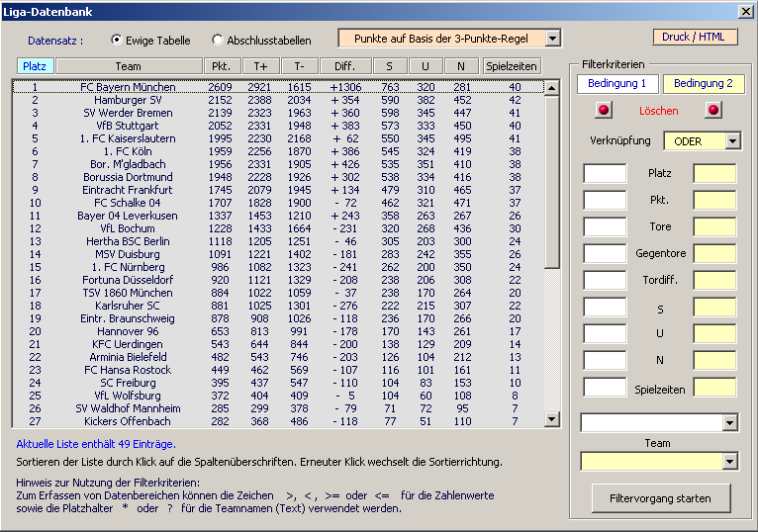Expand the white Team combo box

click(730, 423)
